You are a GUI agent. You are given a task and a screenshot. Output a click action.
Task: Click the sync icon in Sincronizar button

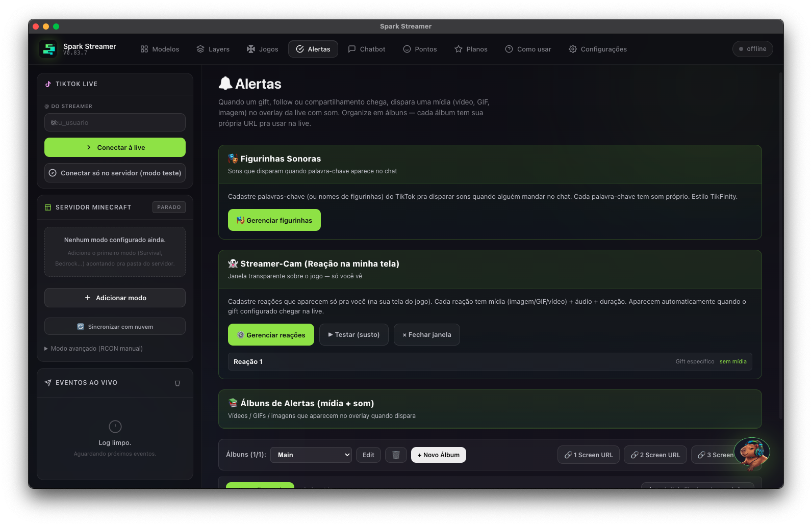[x=81, y=327]
